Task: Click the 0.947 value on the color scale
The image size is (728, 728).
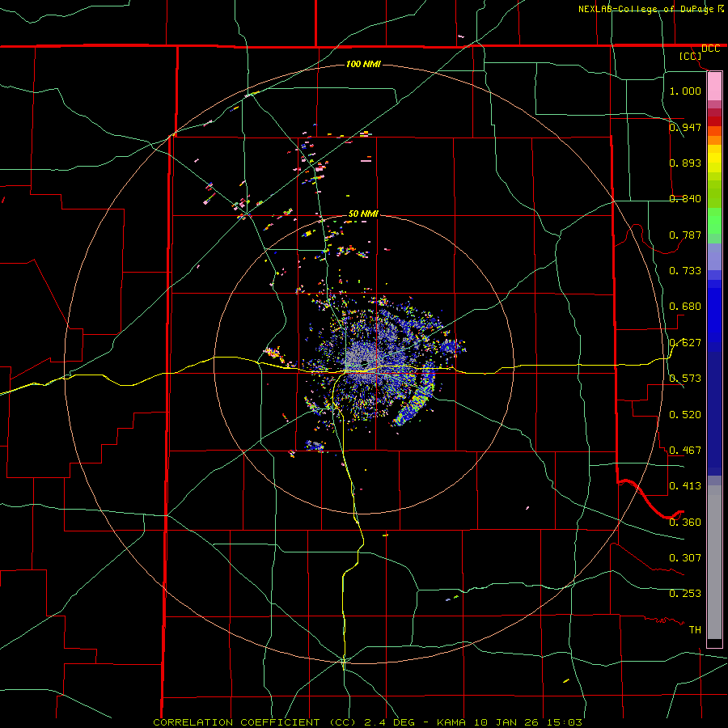Action: click(685, 127)
